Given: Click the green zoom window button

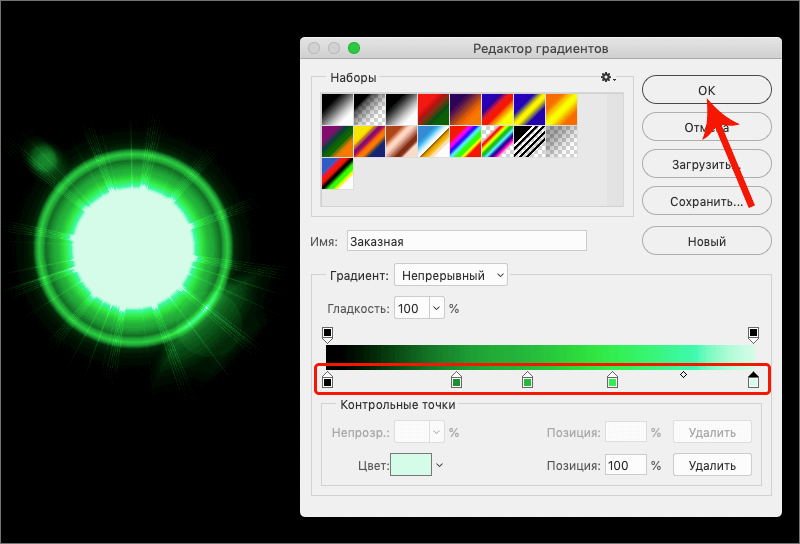Looking at the screenshot, I should point(354,48).
